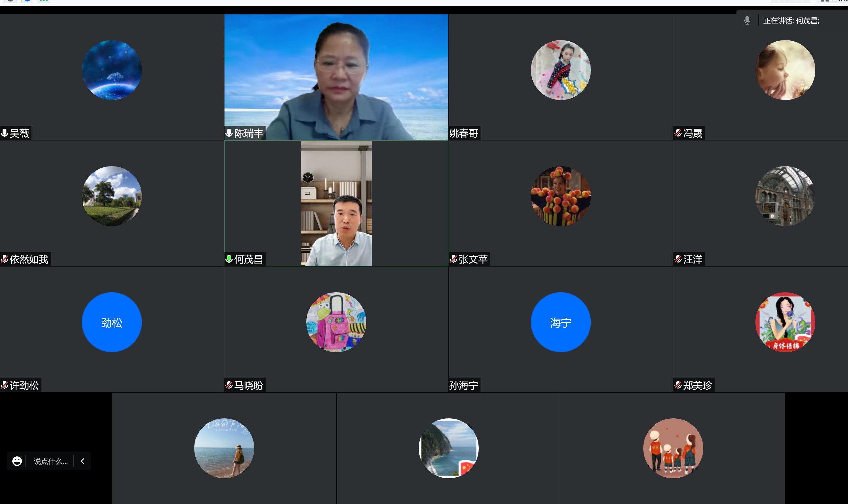The image size is (848, 504).
Task: Click the muted mic indicator for 许劲松
Action: (5, 385)
